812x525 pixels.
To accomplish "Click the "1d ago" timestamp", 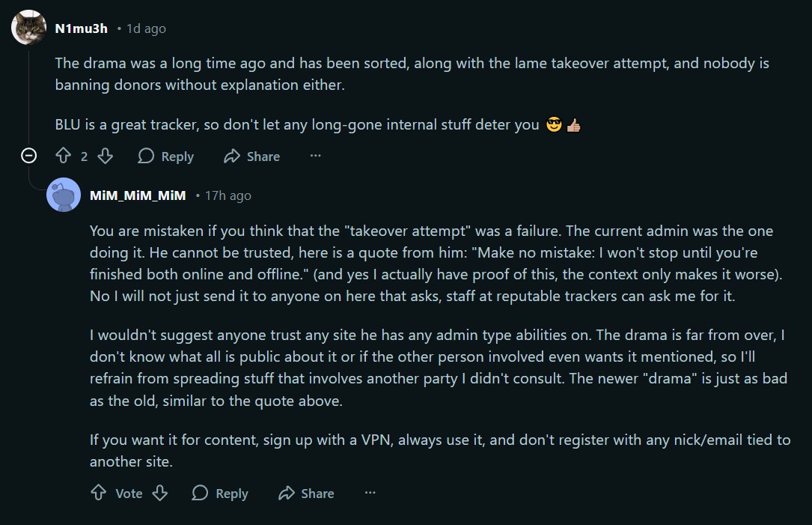I will (x=146, y=28).
